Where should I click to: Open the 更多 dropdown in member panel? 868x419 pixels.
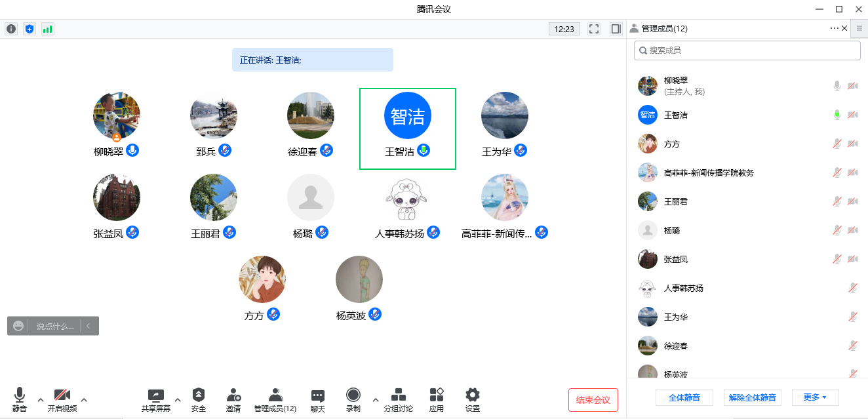[x=815, y=397]
